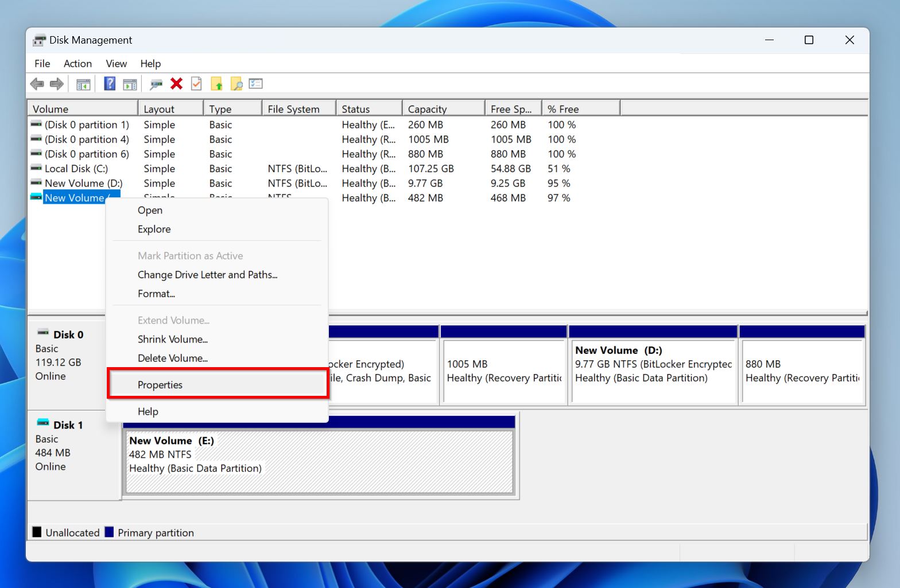The image size is (900, 588).
Task: Click the 482 MB capacity cell
Action: tap(425, 198)
